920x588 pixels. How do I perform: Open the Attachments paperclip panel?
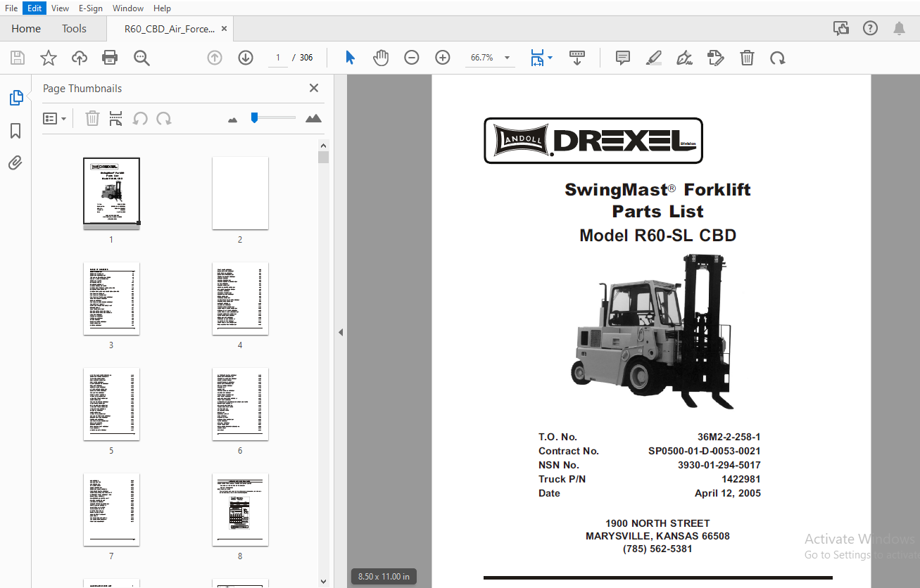coord(15,163)
